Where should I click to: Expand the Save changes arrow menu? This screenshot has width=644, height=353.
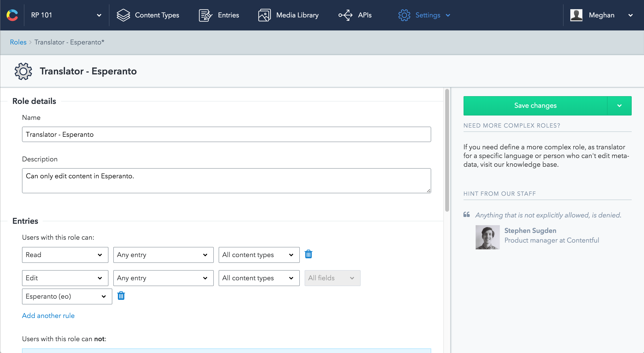point(619,106)
